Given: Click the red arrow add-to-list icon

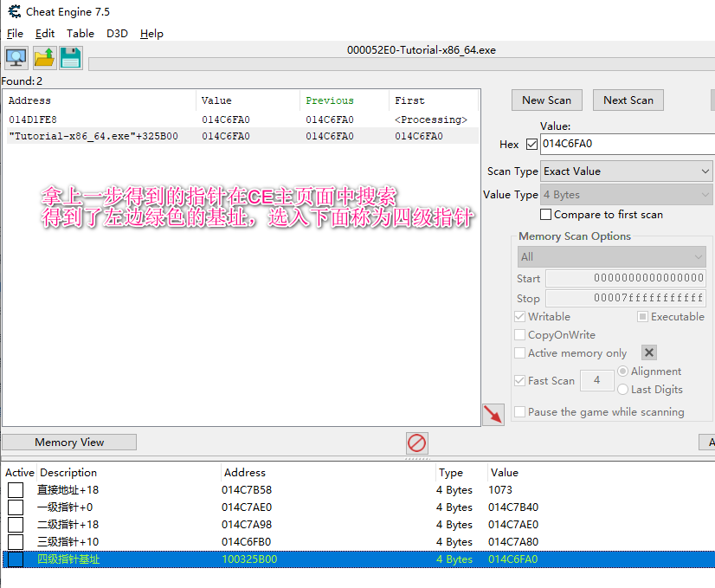Looking at the screenshot, I should coord(493,414).
